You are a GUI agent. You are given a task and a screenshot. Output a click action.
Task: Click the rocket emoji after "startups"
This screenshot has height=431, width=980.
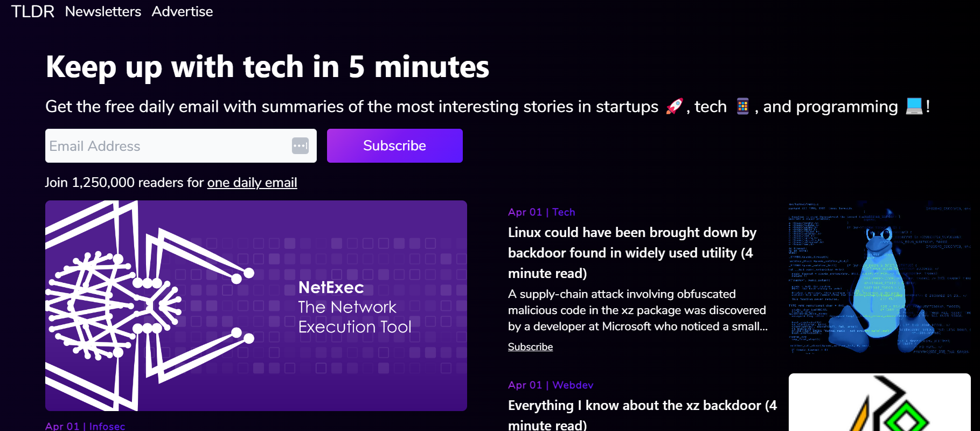674,107
